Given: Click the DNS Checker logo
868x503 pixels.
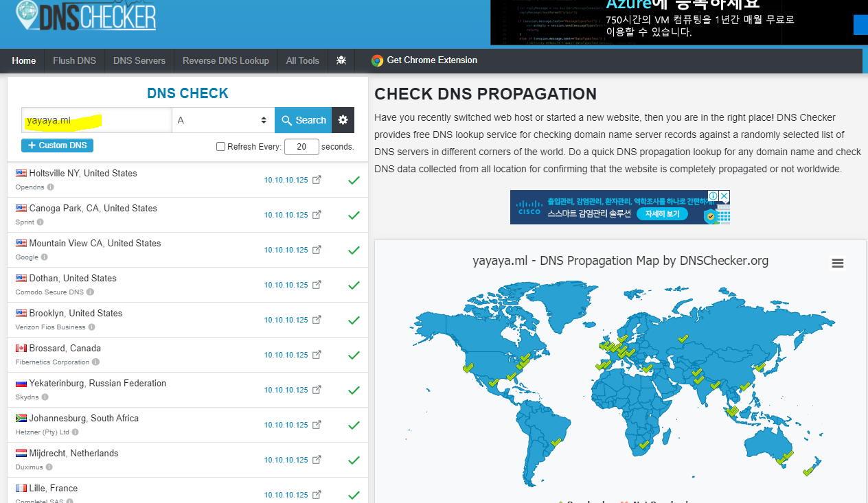Looking at the screenshot, I should [86, 15].
